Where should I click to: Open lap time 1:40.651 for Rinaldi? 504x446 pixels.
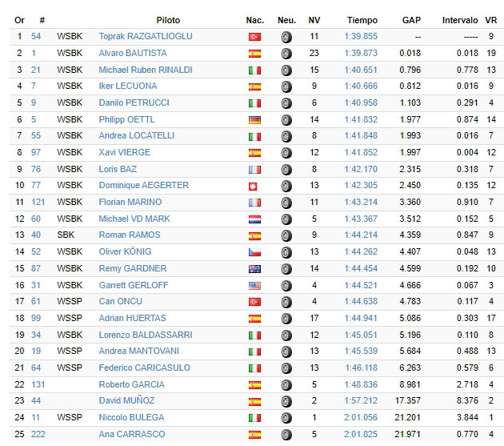(x=361, y=70)
